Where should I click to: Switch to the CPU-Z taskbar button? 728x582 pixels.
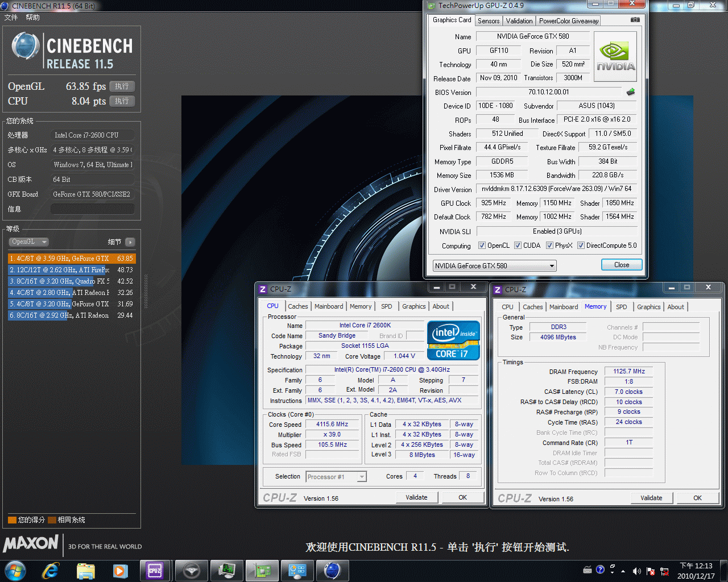point(155,570)
